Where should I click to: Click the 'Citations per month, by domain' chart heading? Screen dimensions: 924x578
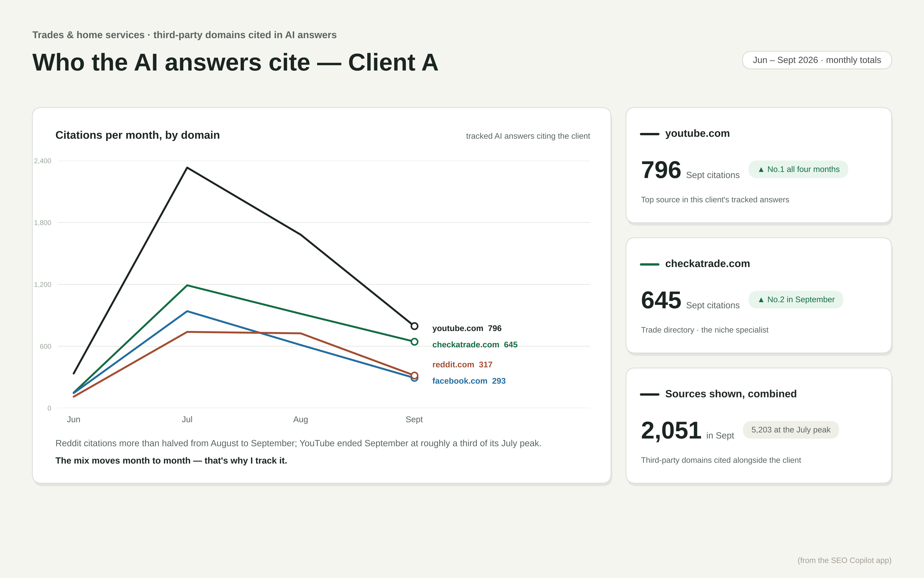(x=137, y=135)
